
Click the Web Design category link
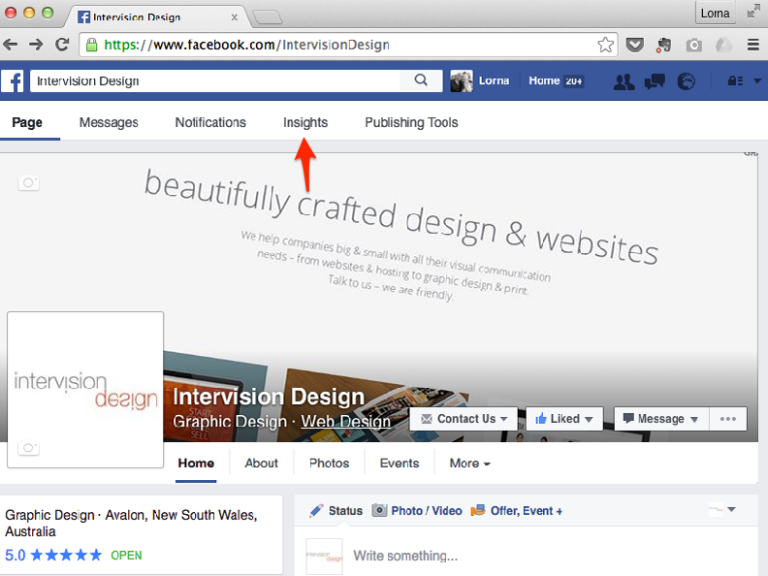345,422
